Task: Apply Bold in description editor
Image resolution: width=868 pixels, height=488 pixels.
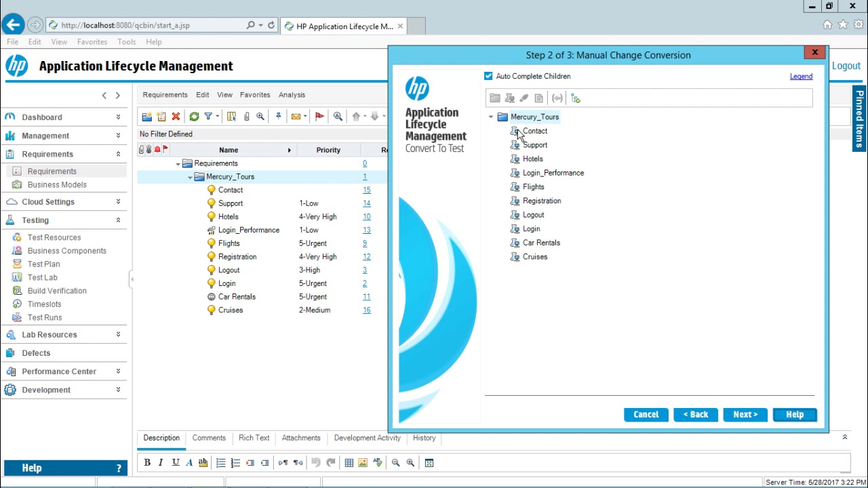Action: coord(147,463)
